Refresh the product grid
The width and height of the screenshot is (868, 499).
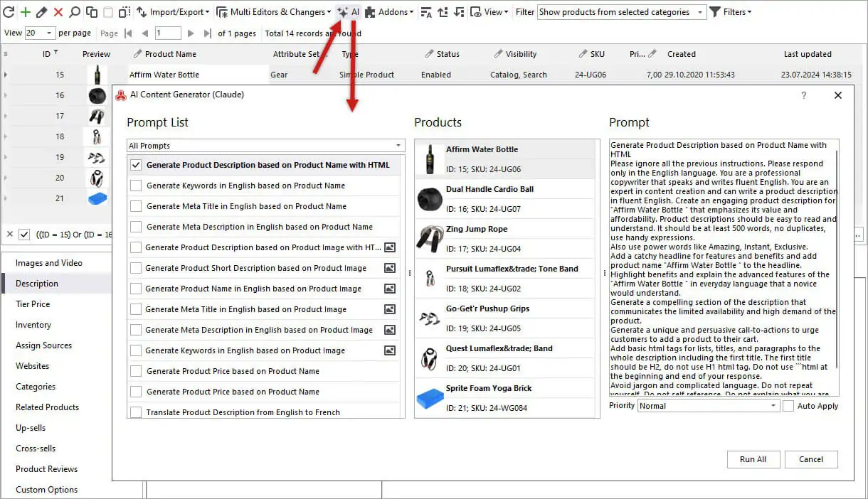pos(9,12)
